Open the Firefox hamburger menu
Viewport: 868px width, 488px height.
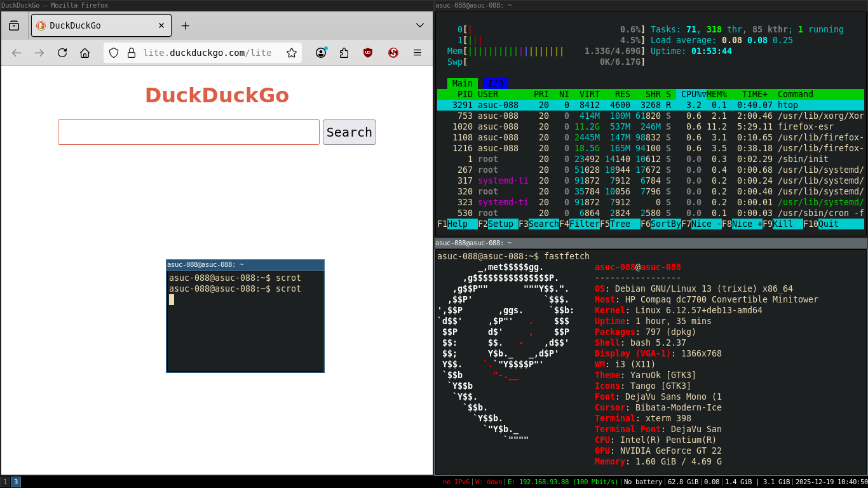click(417, 53)
